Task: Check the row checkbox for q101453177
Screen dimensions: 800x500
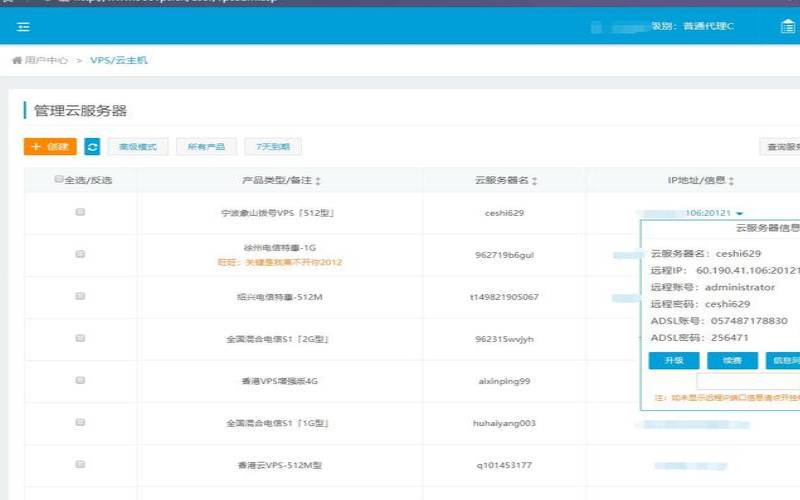Action: click(80, 464)
